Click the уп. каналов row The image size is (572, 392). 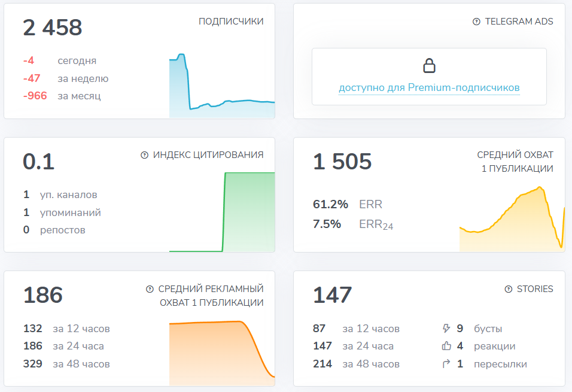60,195
